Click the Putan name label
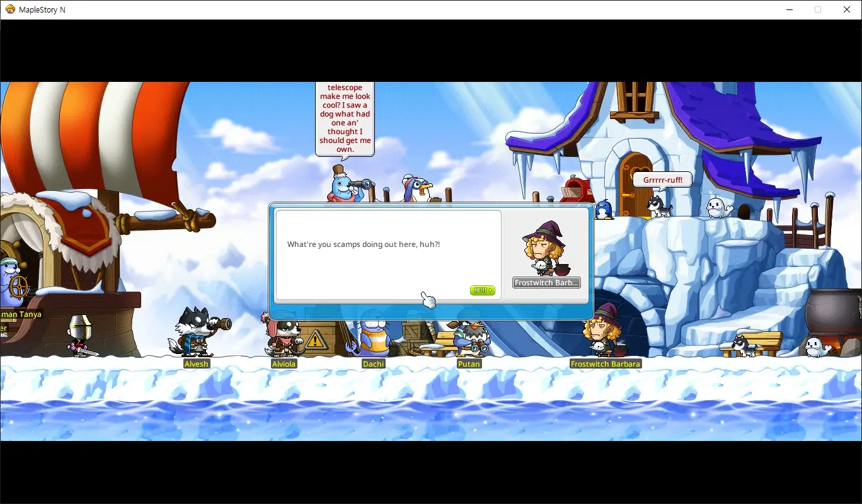This screenshot has height=504, width=862. point(469,364)
